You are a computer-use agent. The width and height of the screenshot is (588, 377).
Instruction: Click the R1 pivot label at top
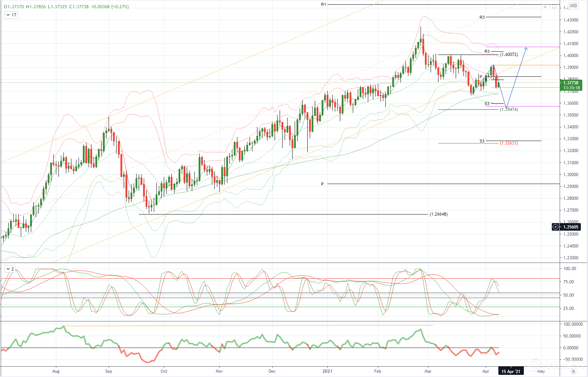pos(323,4)
